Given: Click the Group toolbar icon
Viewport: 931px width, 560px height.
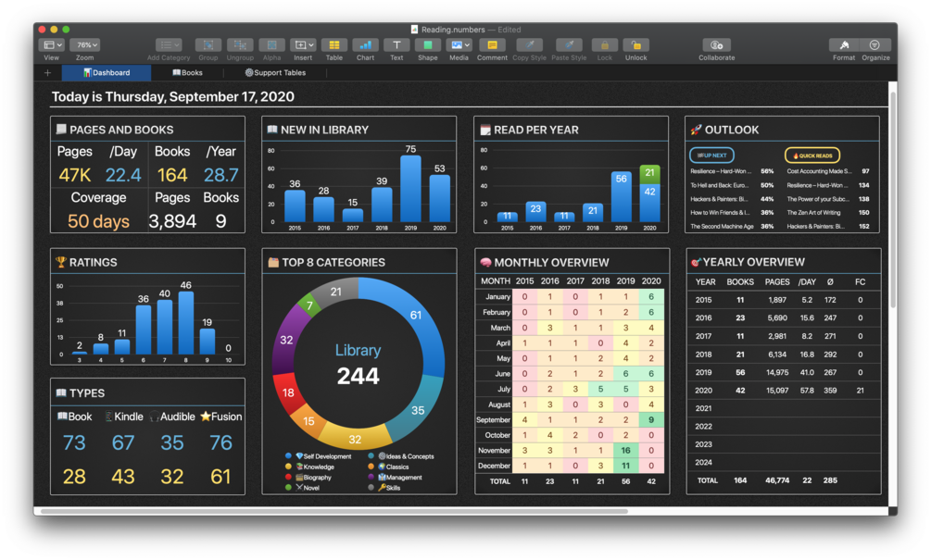Looking at the screenshot, I should click(x=208, y=45).
